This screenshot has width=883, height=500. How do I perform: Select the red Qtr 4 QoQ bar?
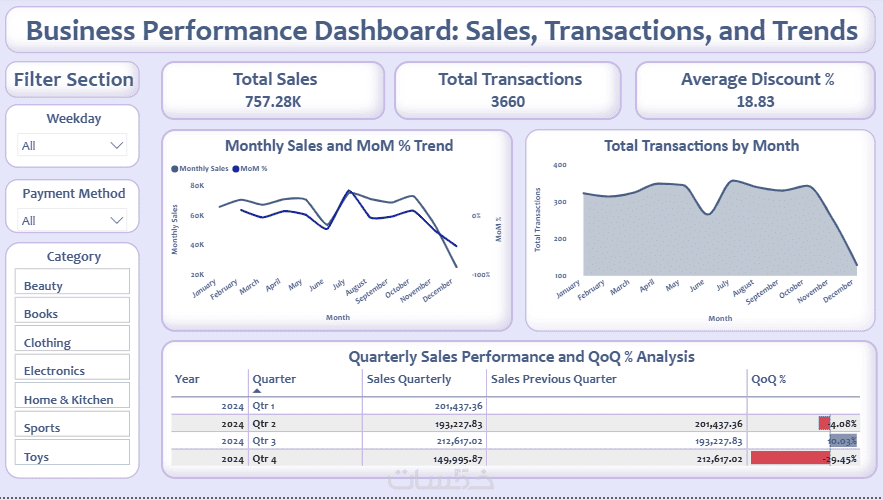coord(790,458)
